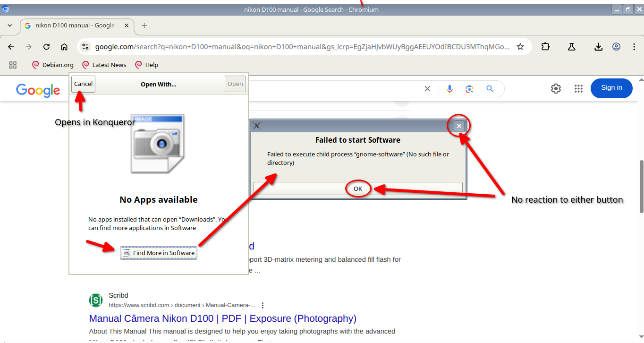Open Chrome Labs flask icon
The height and width of the screenshot is (343, 644).
pyautogui.click(x=571, y=47)
